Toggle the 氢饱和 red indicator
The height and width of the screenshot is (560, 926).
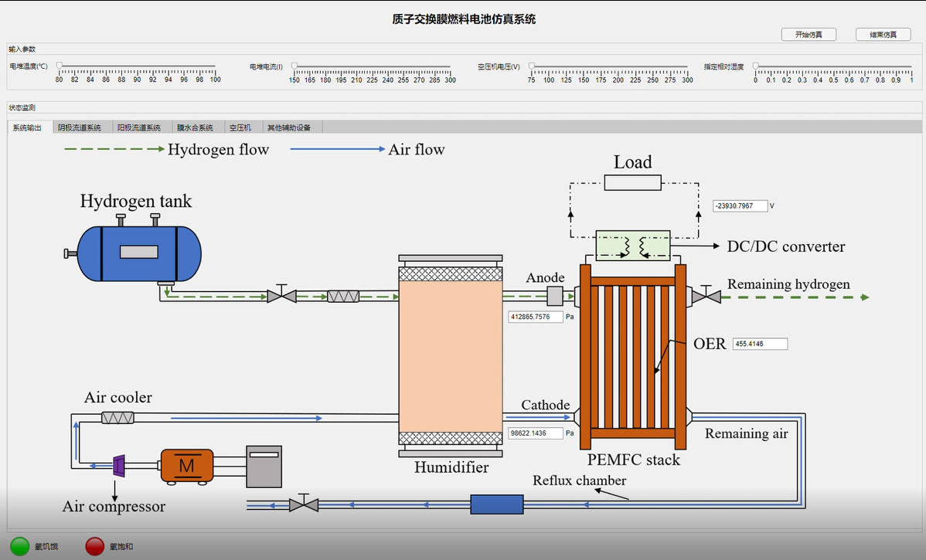tap(93, 545)
